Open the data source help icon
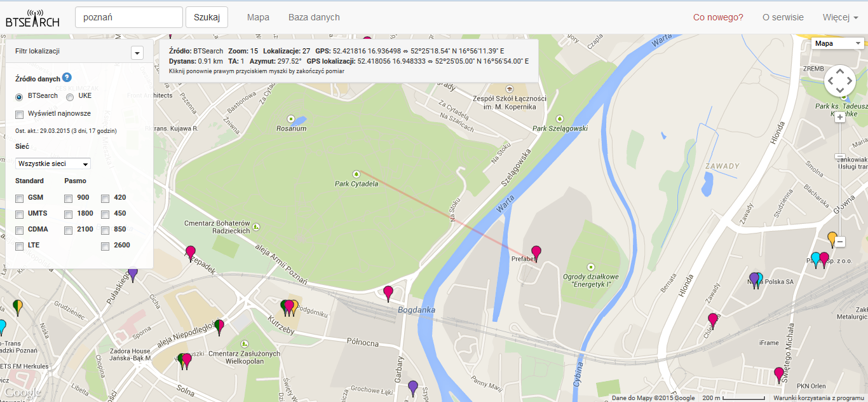The width and height of the screenshot is (868, 402). (67, 78)
